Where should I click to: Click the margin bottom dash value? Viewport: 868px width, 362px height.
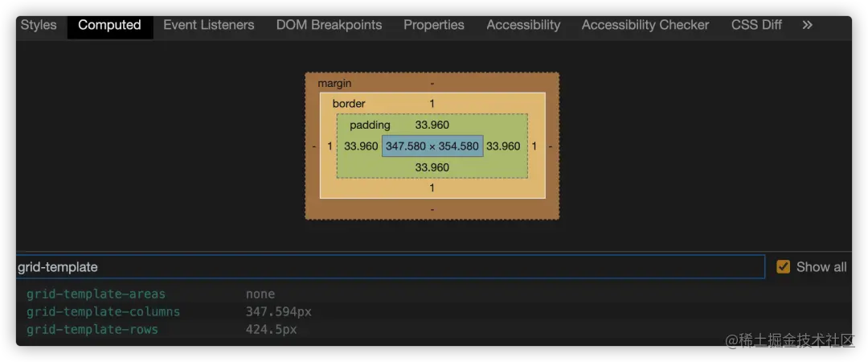(x=432, y=209)
